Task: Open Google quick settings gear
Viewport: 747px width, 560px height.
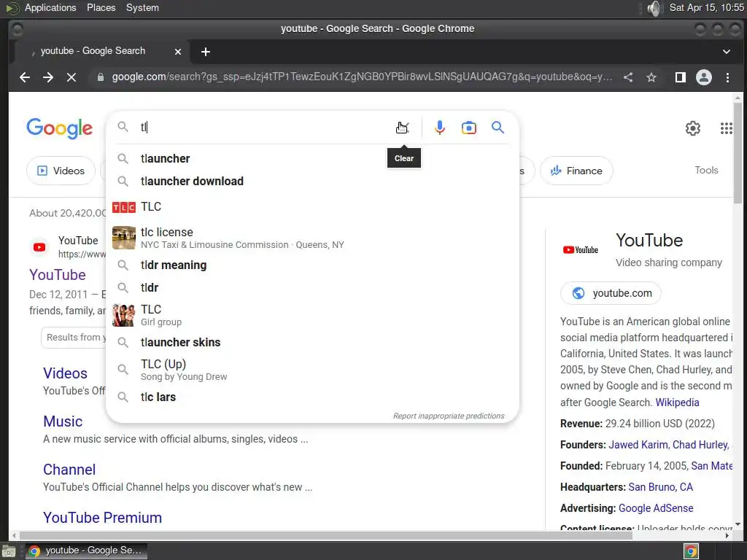Action: pos(693,128)
